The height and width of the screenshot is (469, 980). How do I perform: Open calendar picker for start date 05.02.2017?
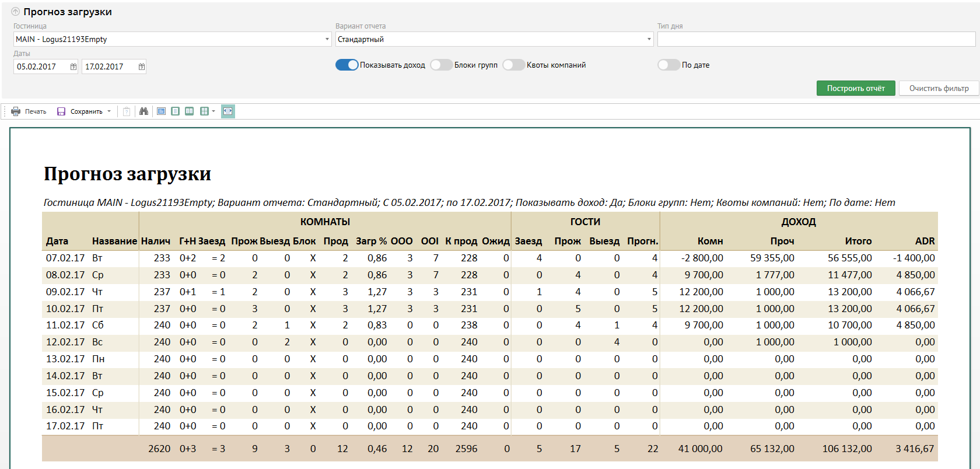pos(73,66)
